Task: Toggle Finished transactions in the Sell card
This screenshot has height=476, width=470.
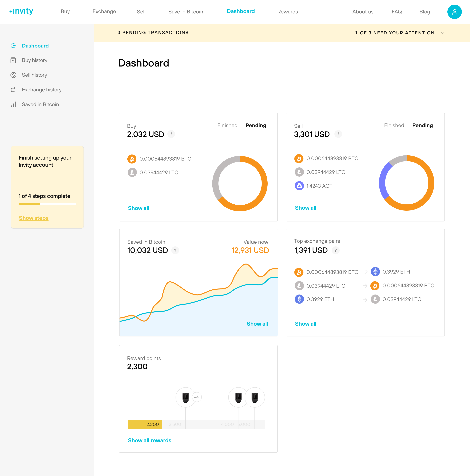Action: point(394,125)
